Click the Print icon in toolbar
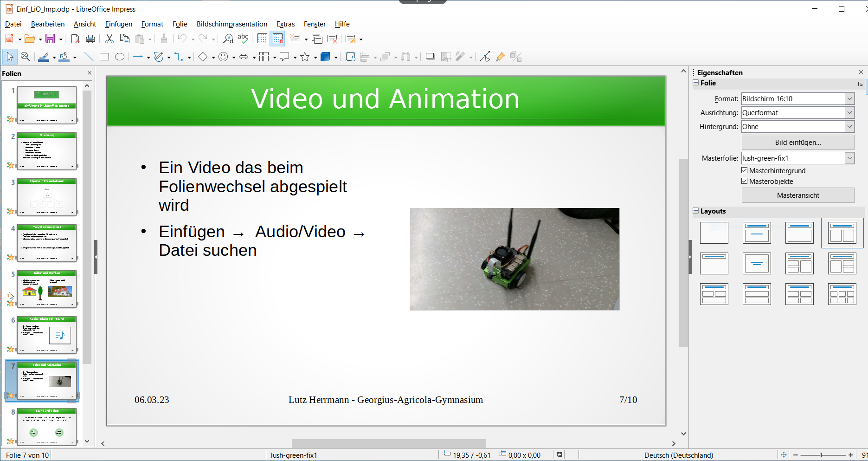868x461 pixels. tap(91, 39)
